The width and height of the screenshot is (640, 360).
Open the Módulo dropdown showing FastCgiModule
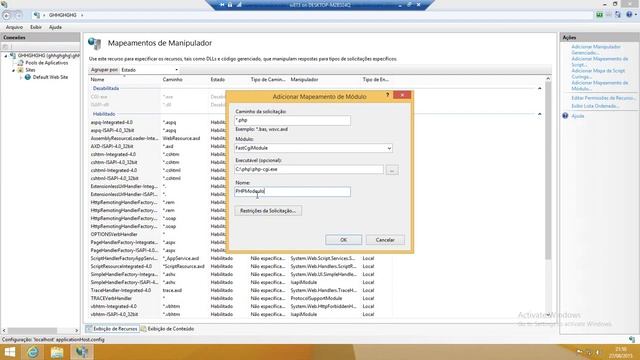(313, 148)
